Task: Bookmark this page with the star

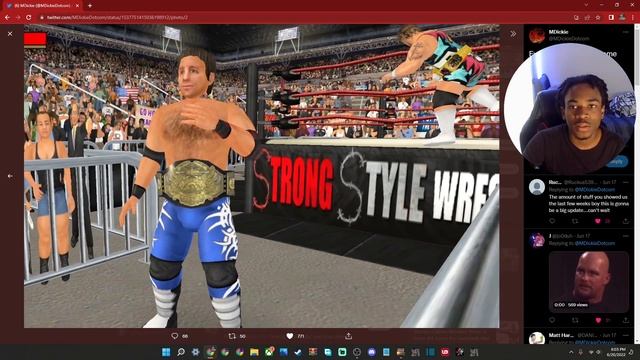Action: [598, 18]
